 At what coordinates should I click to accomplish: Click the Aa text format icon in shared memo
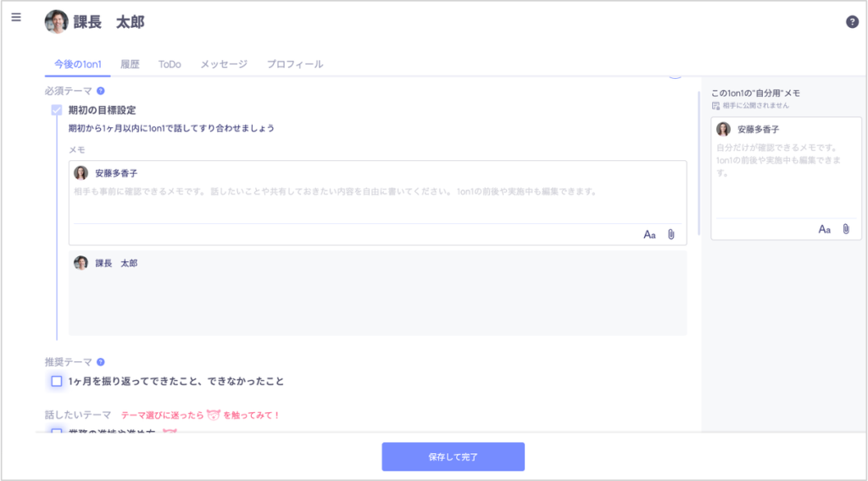pos(649,235)
